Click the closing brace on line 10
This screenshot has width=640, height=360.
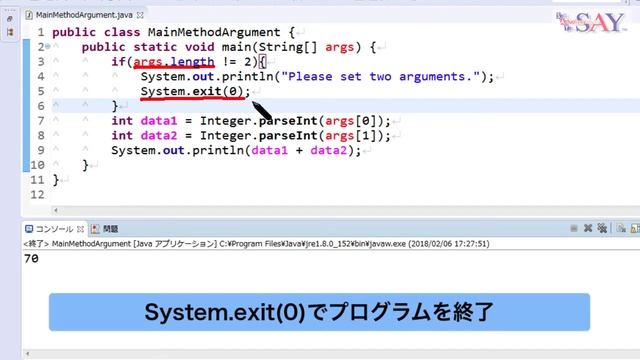point(85,165)
